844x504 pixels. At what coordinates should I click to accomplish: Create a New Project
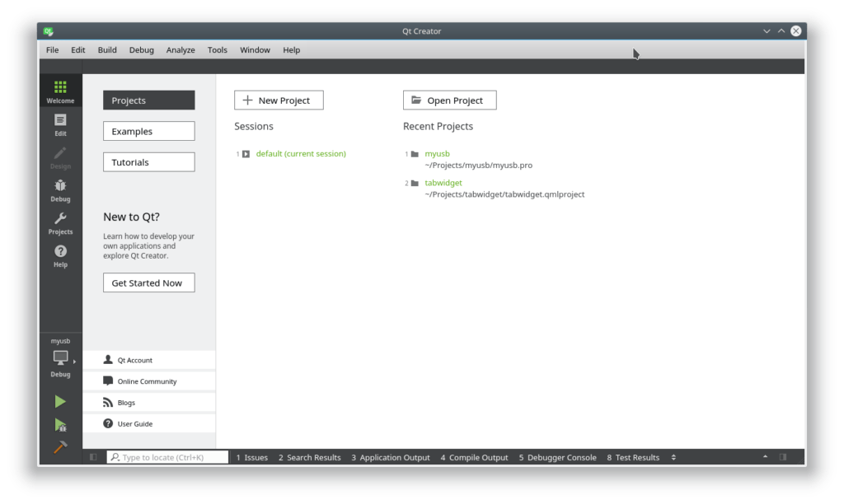tap(279, 100)
